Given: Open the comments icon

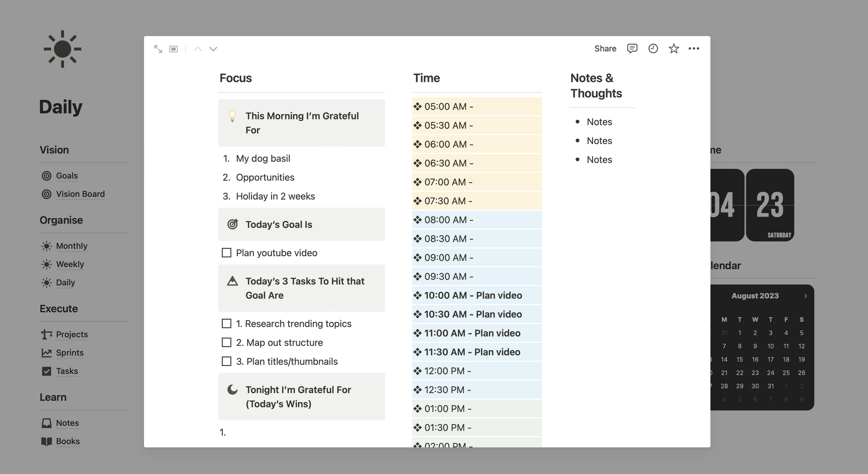Looking at the screenshot, I should click(632, 49).
